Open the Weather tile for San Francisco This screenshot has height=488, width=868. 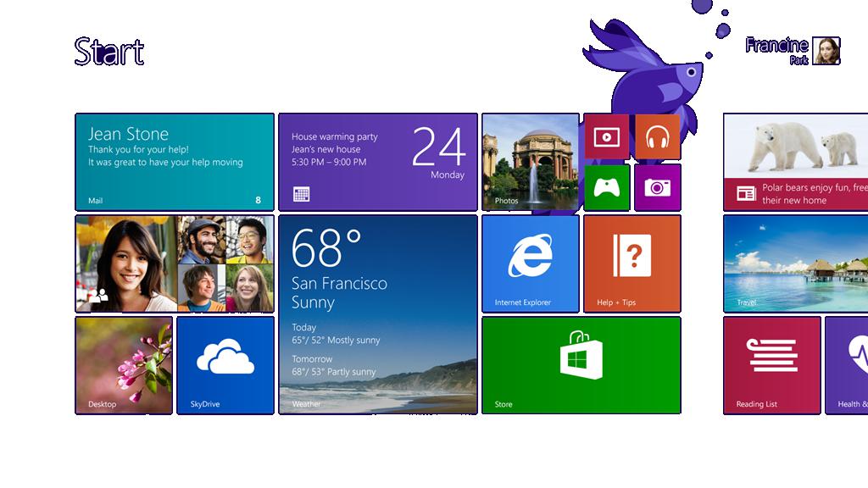378,315
